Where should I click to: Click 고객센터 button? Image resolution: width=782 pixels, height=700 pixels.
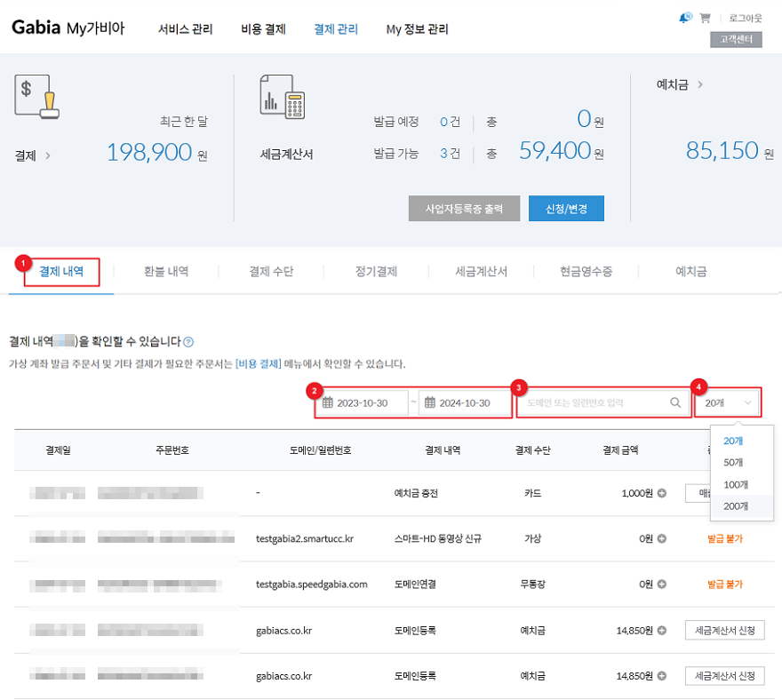[x=736, y=39]
